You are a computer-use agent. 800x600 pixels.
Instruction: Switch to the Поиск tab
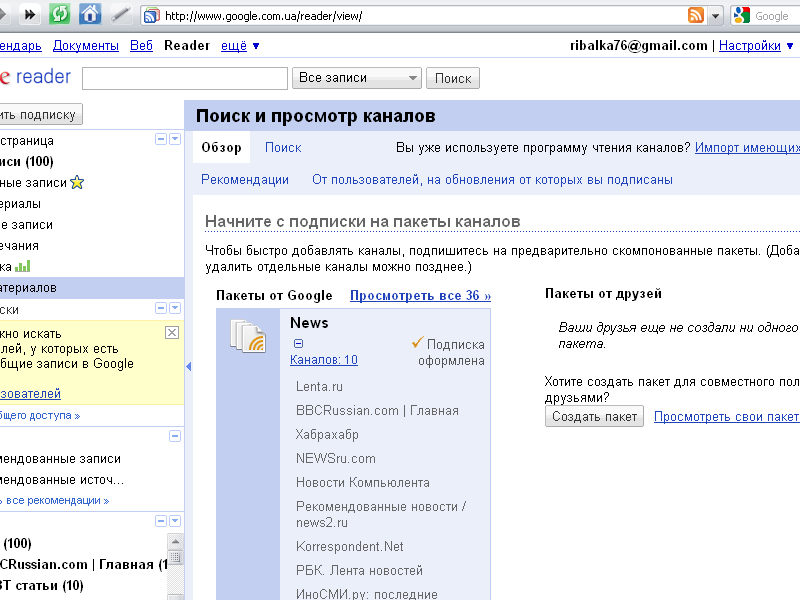tap(283, 147)
